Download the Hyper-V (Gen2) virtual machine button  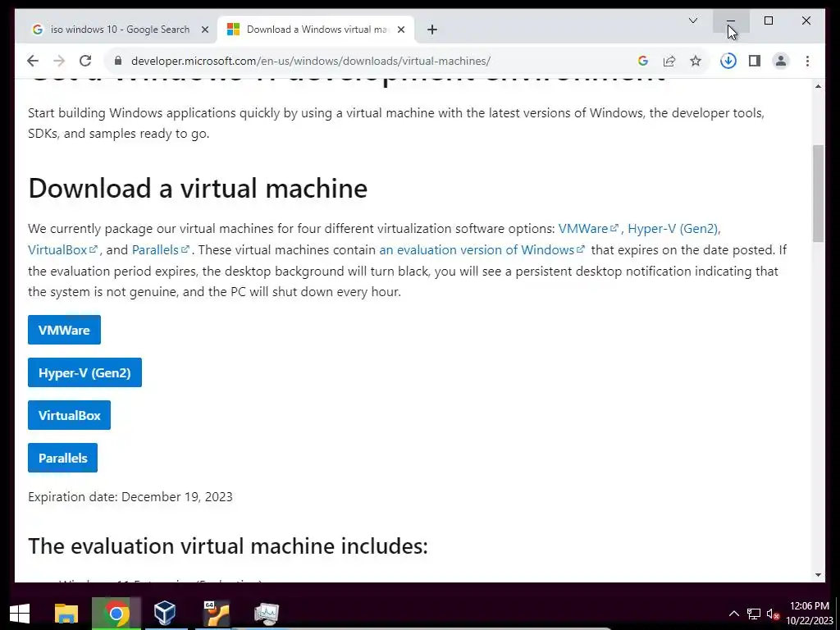84,372
